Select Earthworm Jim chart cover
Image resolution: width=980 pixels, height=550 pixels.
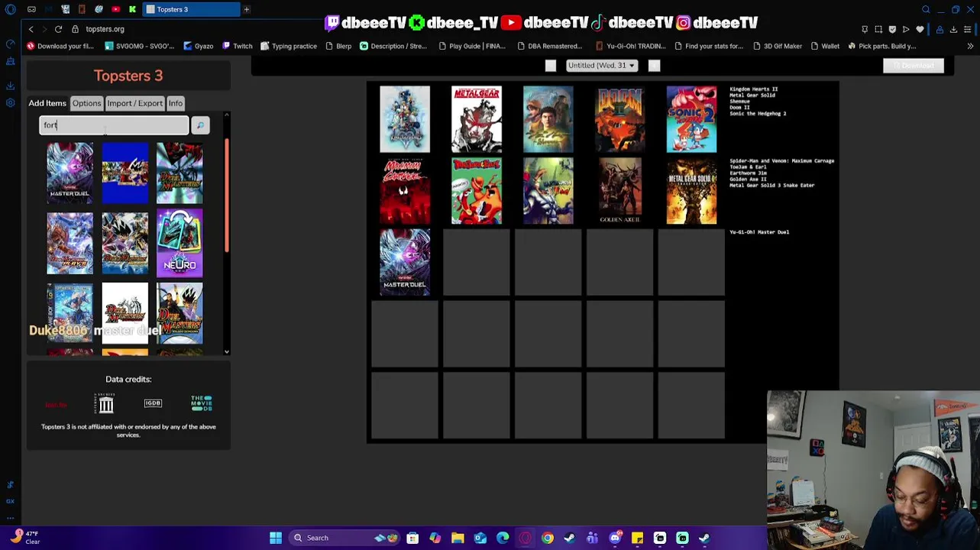[548, 191]
